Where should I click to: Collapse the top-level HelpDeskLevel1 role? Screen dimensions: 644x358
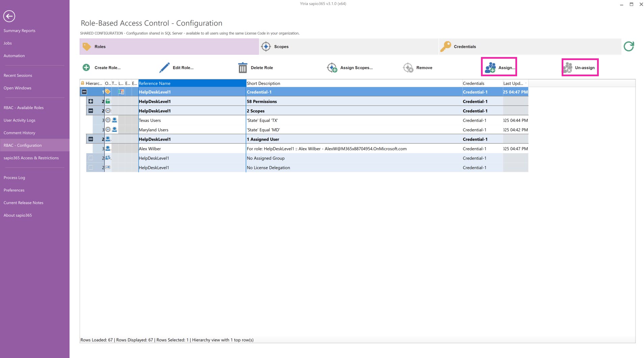pyautogui.click(x=84, y=92)
